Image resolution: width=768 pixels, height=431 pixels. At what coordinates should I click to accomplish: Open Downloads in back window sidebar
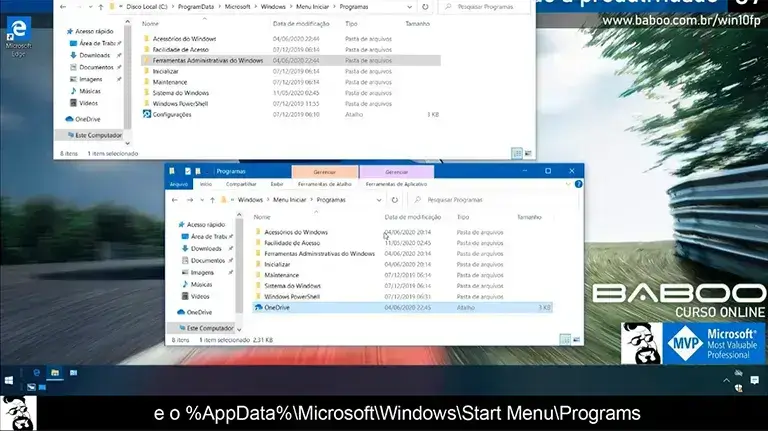tap(95, 55)
